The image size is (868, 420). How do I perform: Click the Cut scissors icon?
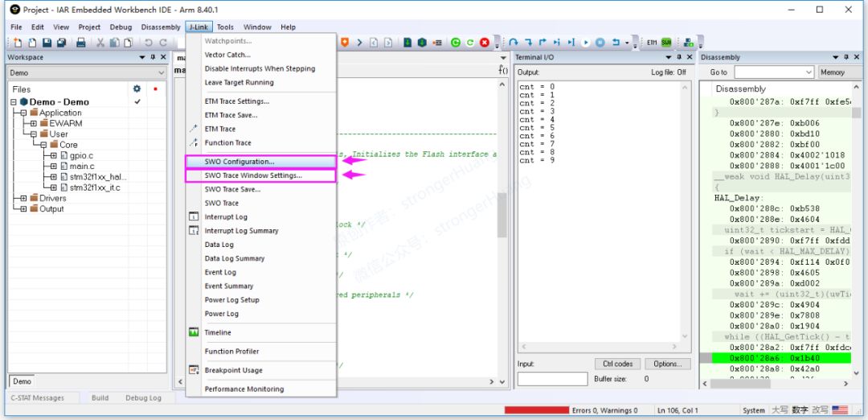100,43
